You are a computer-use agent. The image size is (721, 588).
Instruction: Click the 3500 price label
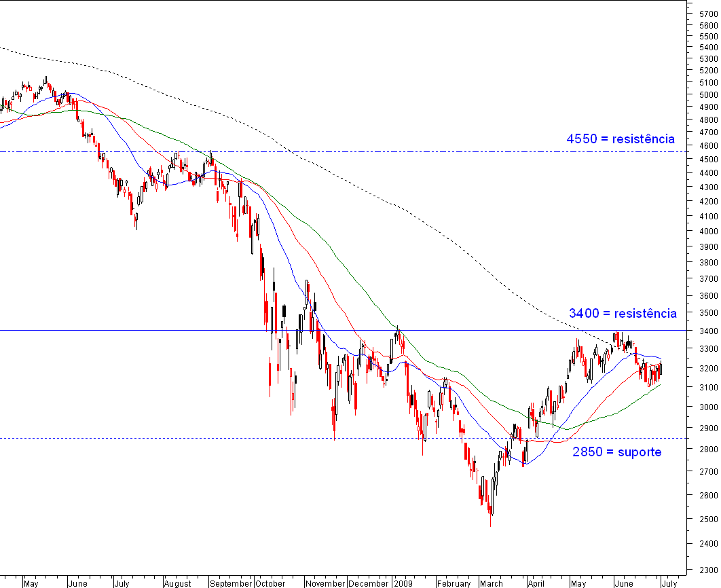[708, 312]
